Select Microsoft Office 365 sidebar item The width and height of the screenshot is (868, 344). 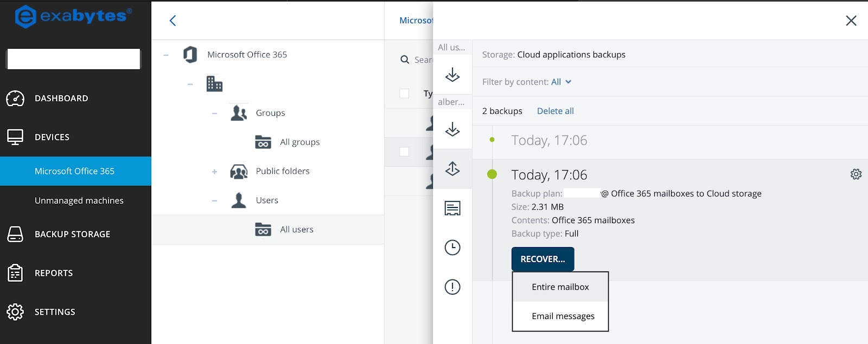75,171
